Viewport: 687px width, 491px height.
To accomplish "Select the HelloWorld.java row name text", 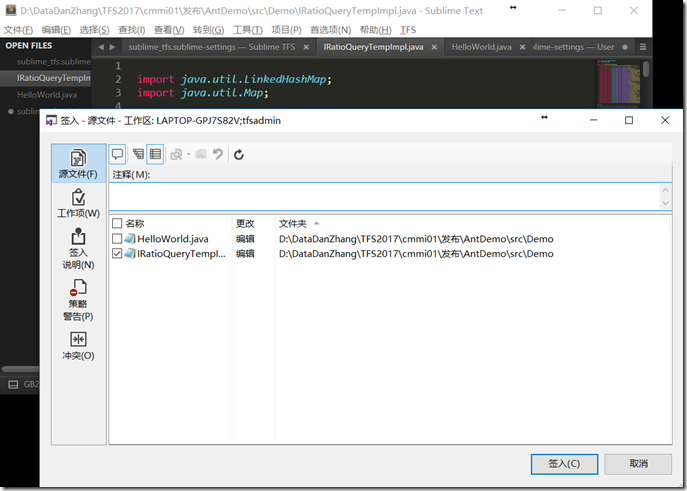I will 173,239.
